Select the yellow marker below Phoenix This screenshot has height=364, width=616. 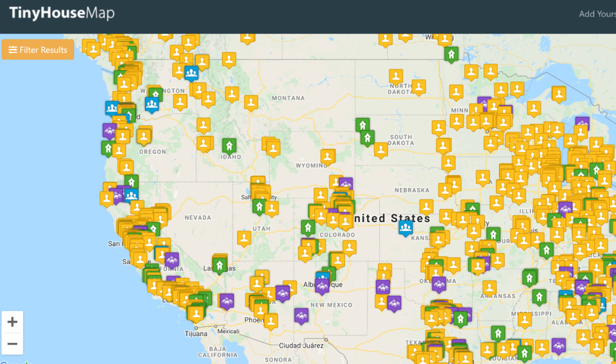tap(271, 321)
